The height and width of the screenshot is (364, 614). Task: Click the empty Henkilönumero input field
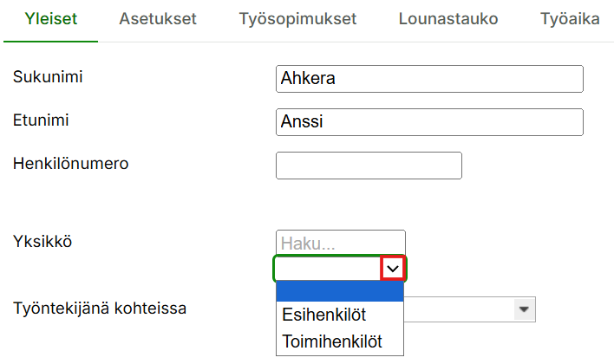369,166
